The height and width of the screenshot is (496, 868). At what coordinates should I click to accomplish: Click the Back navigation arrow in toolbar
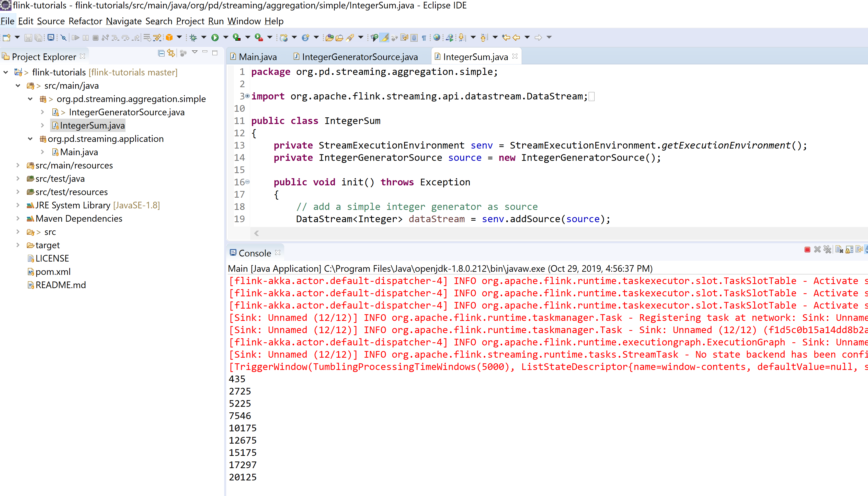coord(516,38)
